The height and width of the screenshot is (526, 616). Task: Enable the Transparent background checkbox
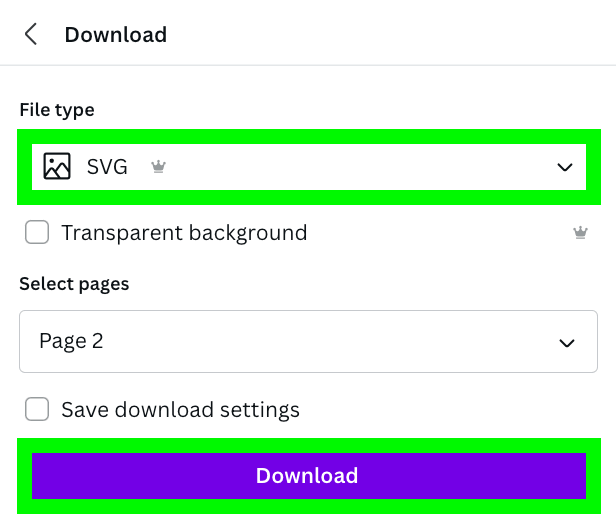point(37,232)
